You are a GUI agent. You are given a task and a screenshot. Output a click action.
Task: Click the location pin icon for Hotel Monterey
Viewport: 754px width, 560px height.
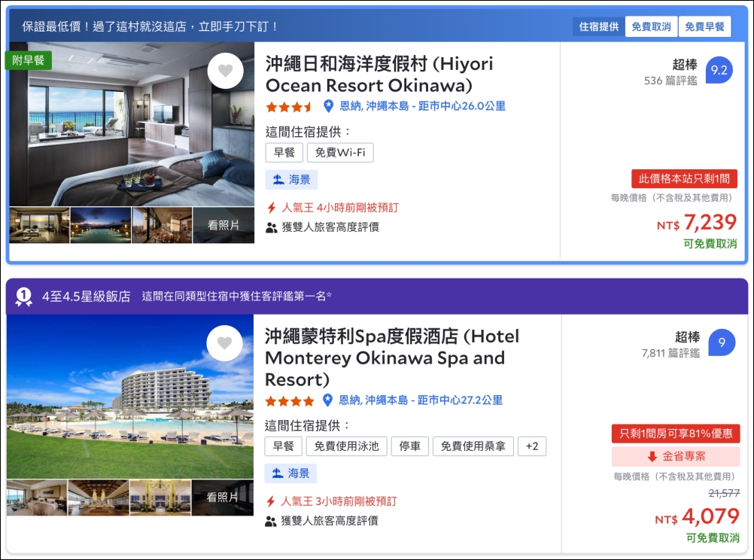click(x=327, y=400)
